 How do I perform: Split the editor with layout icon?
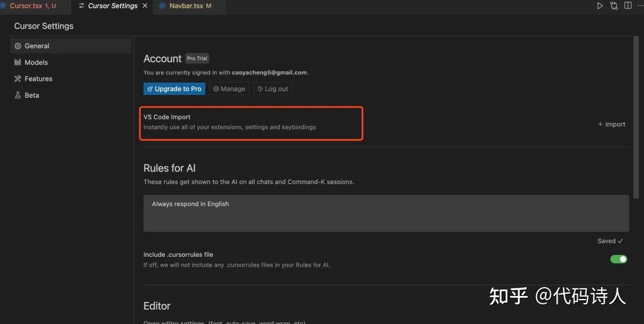pyautogui.click(x=628, y=6)
